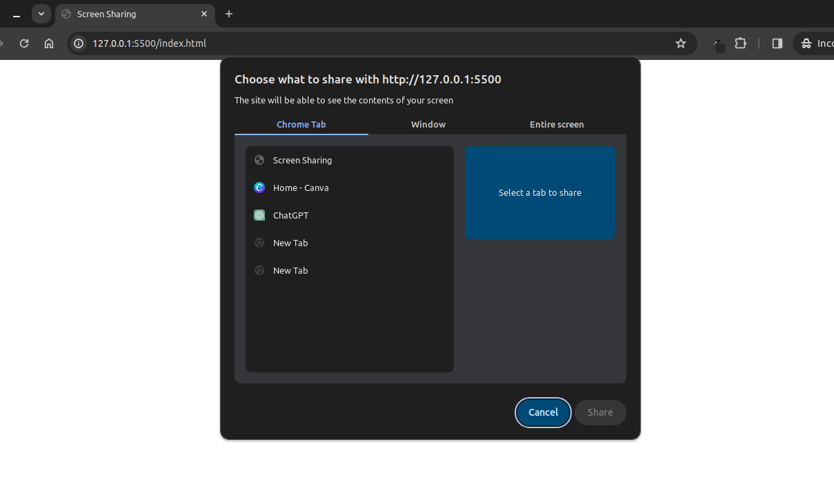View site information icon in address bar
The image size is (834, 504).
click(79, 43)
